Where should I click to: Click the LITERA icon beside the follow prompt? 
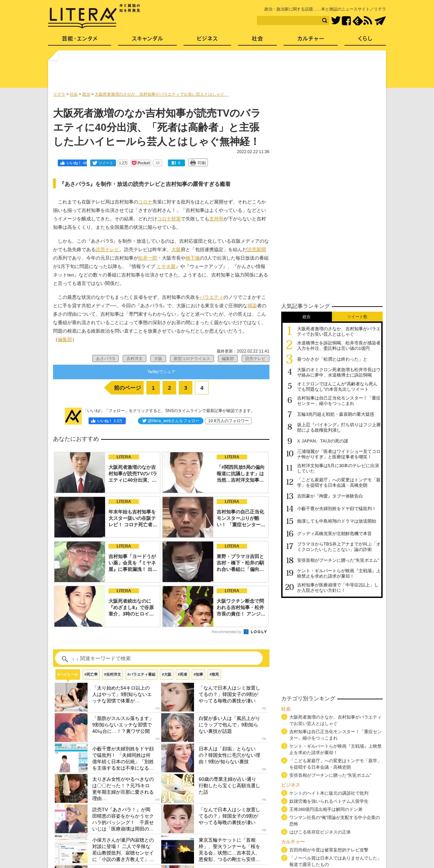(73, 416)
